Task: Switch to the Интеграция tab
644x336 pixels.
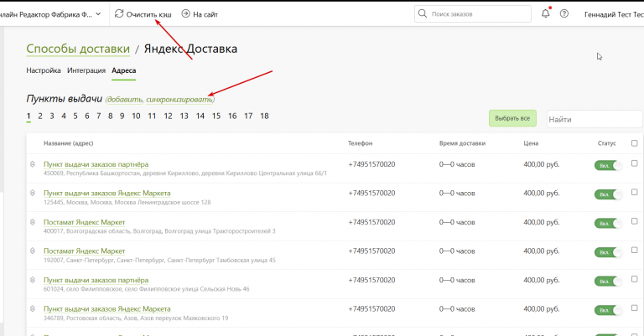Action: (x=86, y=70)
